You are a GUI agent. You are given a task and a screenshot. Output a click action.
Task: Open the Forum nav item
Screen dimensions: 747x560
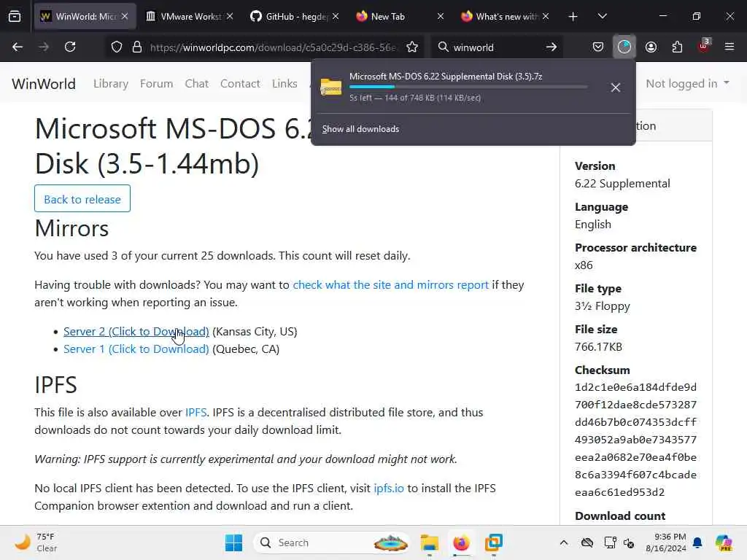click(156, 83)
